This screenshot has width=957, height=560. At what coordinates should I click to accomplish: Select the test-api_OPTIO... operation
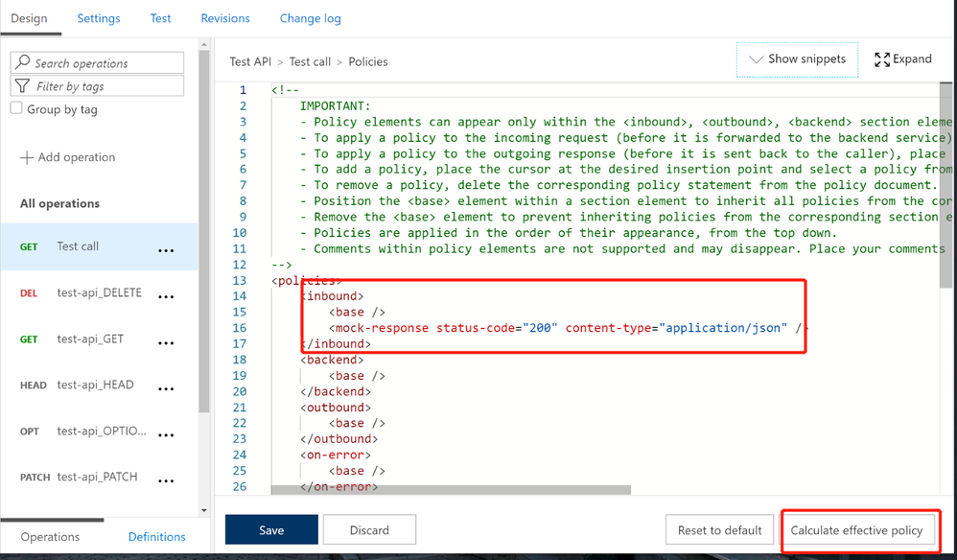pos(99,432)
